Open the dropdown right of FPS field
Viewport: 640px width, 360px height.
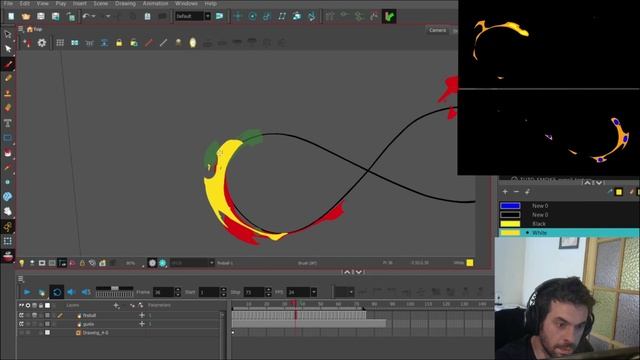tap(344, 292)
